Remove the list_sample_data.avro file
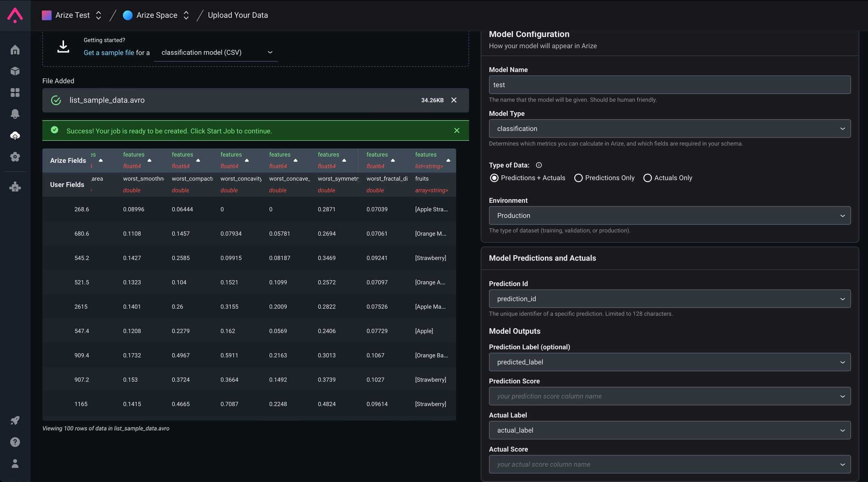 point(454,100)
